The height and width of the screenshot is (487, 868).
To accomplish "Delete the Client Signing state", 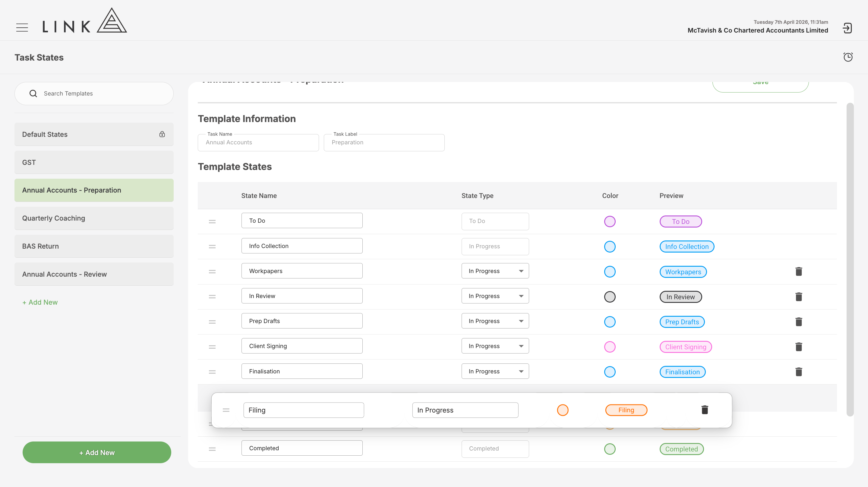I will tap(799, 347).
